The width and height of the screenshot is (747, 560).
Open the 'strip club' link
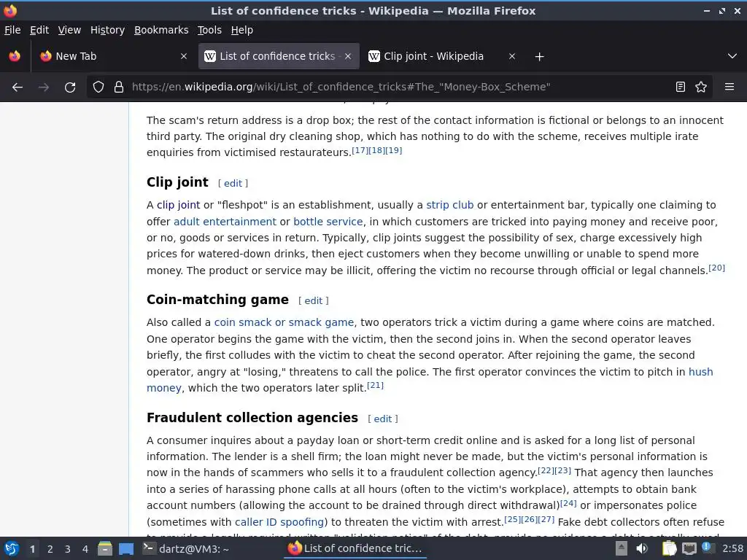tap(449, 205)
